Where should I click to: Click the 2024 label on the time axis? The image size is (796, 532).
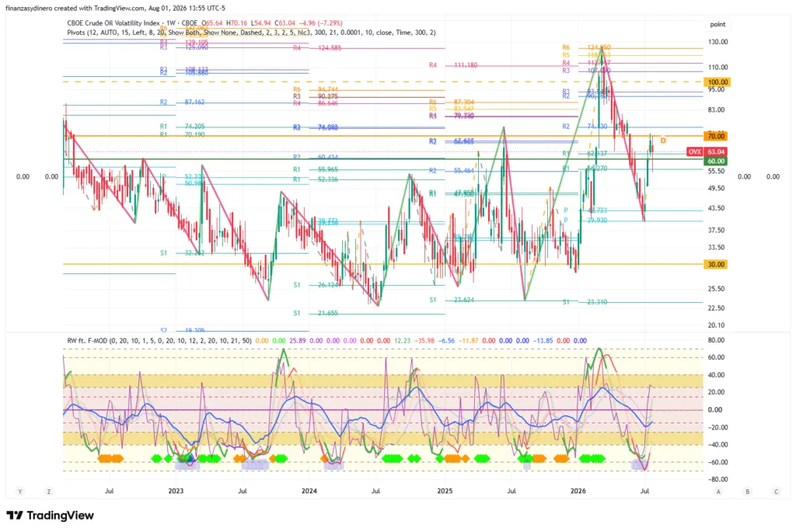point(309,491)
